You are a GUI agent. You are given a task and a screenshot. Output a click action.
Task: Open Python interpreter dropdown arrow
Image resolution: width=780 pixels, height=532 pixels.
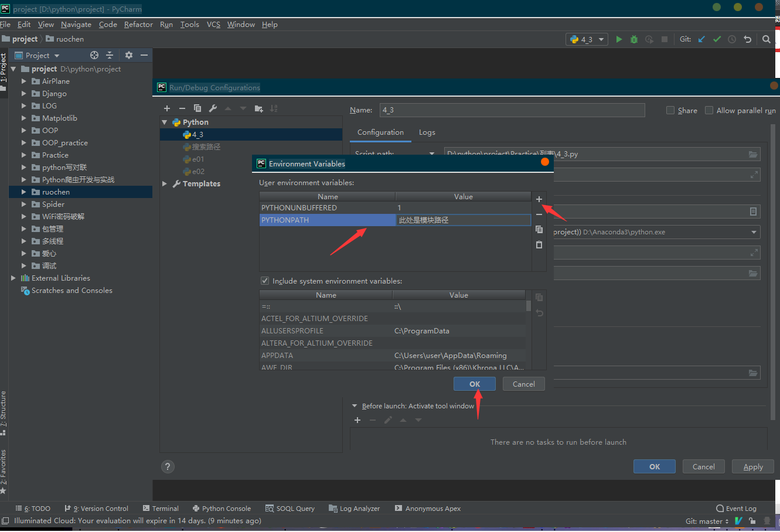754,232
